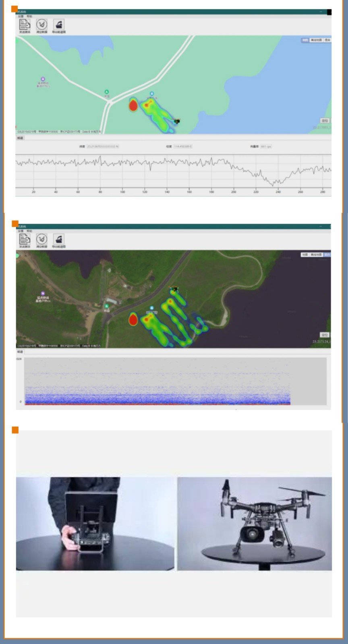Click the blue POI marker above the heatmap on the street map
Screen dimensions: 348x644
click(152, 93)
